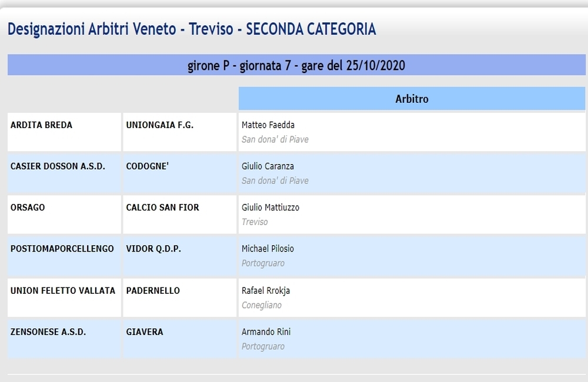Image resolution: width=588 pixels, height=382 pixels.
Task: Select the CODOGNE' team cell
Action: [x=179, y=173]
